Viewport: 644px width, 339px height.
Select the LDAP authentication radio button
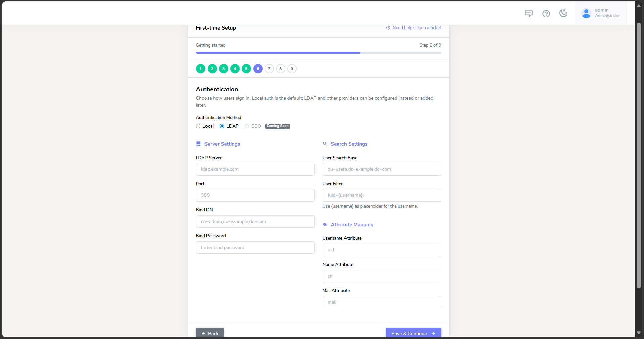[x=222, y=126]
